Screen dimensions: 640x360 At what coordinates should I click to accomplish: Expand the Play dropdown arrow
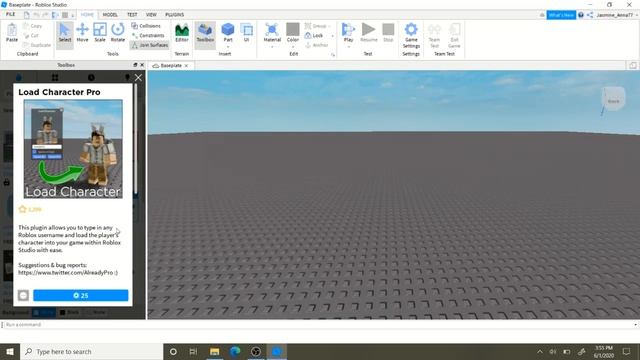[x=348, y=47]
